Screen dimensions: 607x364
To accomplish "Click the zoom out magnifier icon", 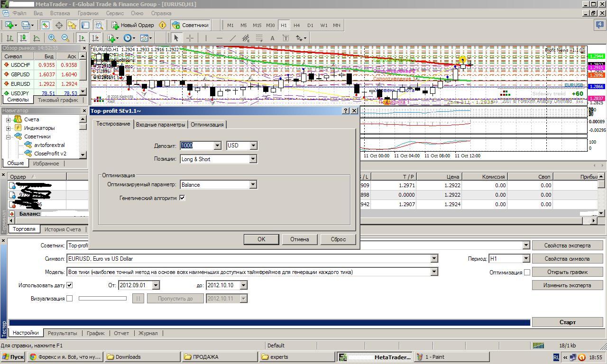I will pos(65,38).
